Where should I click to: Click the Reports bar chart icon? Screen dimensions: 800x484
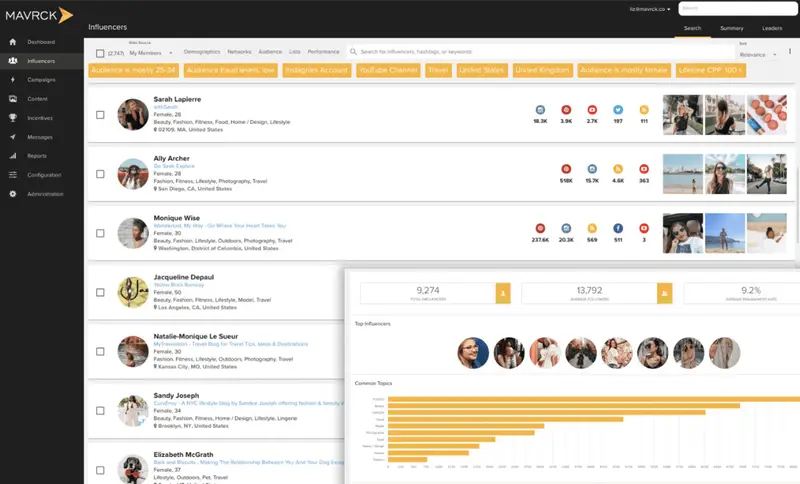12,156
